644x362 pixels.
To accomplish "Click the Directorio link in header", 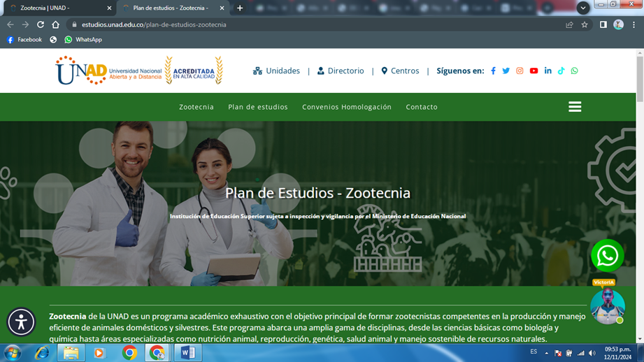I will tap(341, 71).
